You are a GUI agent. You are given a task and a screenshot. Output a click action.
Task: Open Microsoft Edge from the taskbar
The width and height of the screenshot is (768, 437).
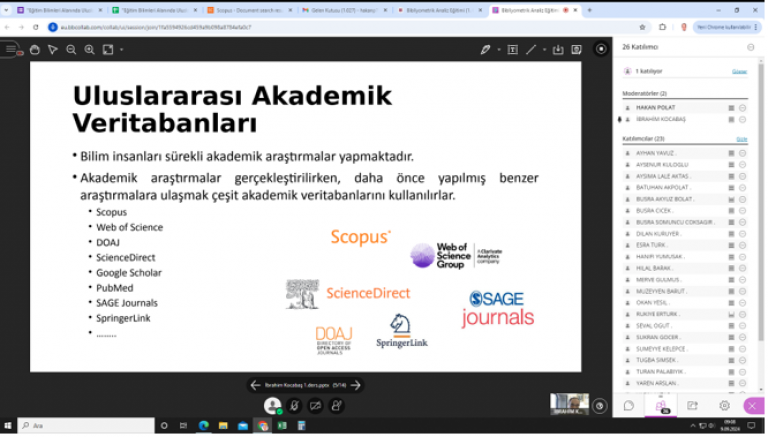pos(204,426)
